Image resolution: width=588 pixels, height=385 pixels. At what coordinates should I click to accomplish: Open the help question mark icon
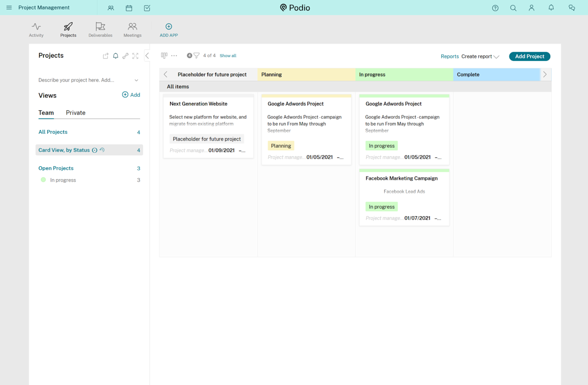[495, 8]
